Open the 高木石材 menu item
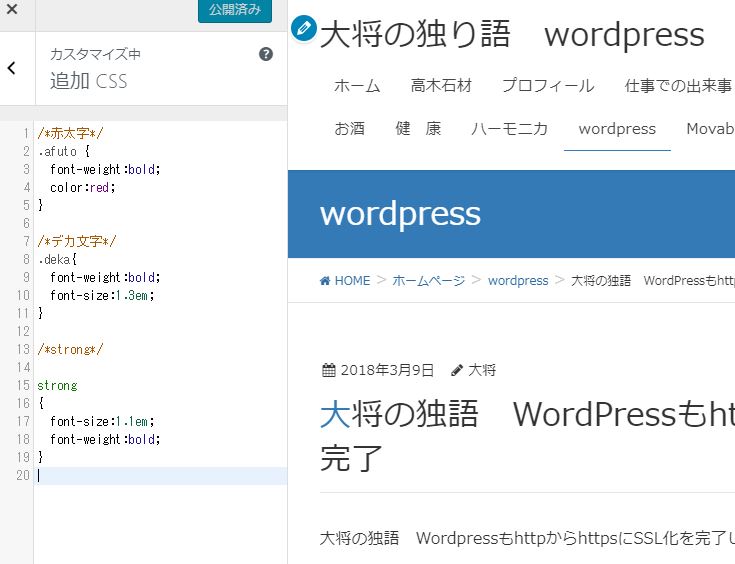The height and width of the screenshot is (564, 735). pyautogui.click(x=441, y=86)
